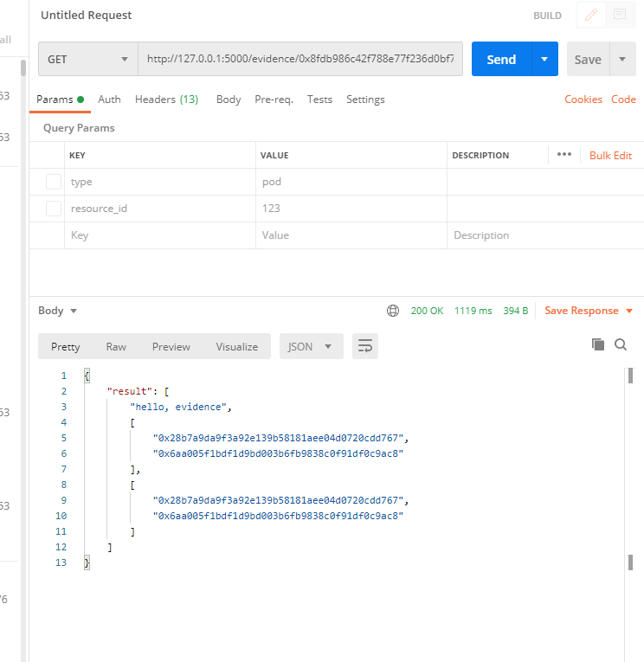Image resolution: width=644 pixels, height=662 pixels.
Task: Click the edit pencil icon
Action: (x=591, y=15)
